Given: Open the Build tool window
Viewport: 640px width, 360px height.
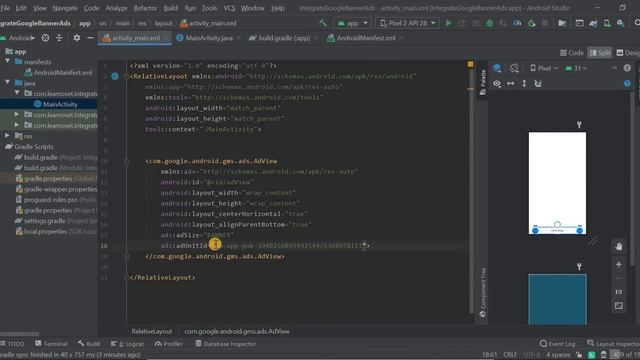Looking at the screenshot, I should pos(89,344).
